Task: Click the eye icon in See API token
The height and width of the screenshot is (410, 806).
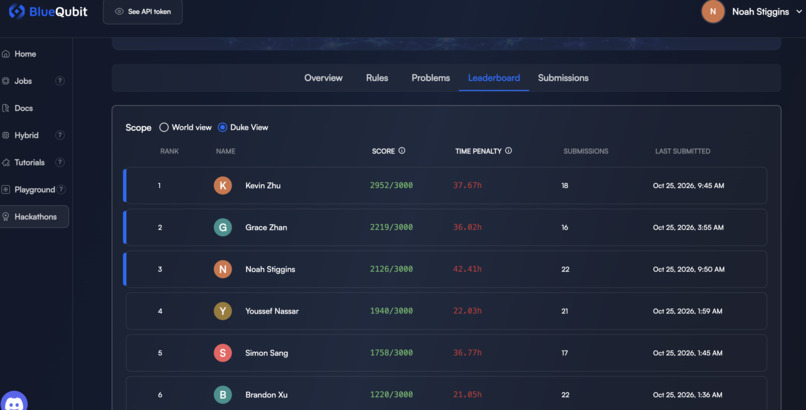Action: [119, 11]
